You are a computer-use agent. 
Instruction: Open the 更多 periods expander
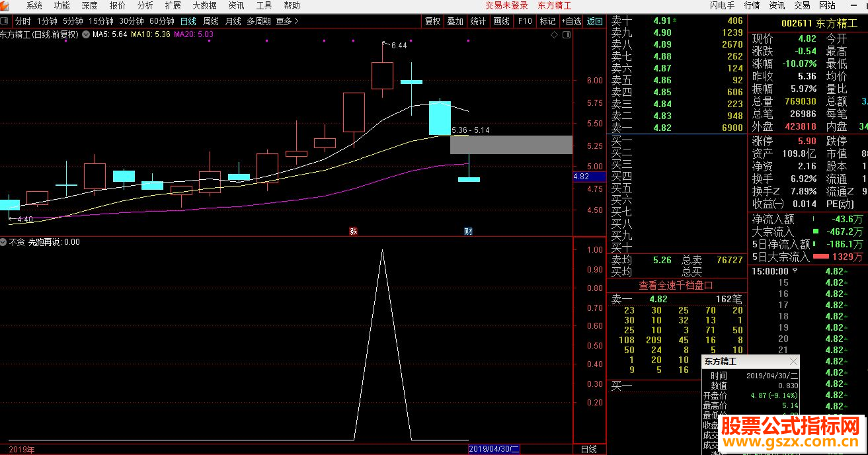288,21
